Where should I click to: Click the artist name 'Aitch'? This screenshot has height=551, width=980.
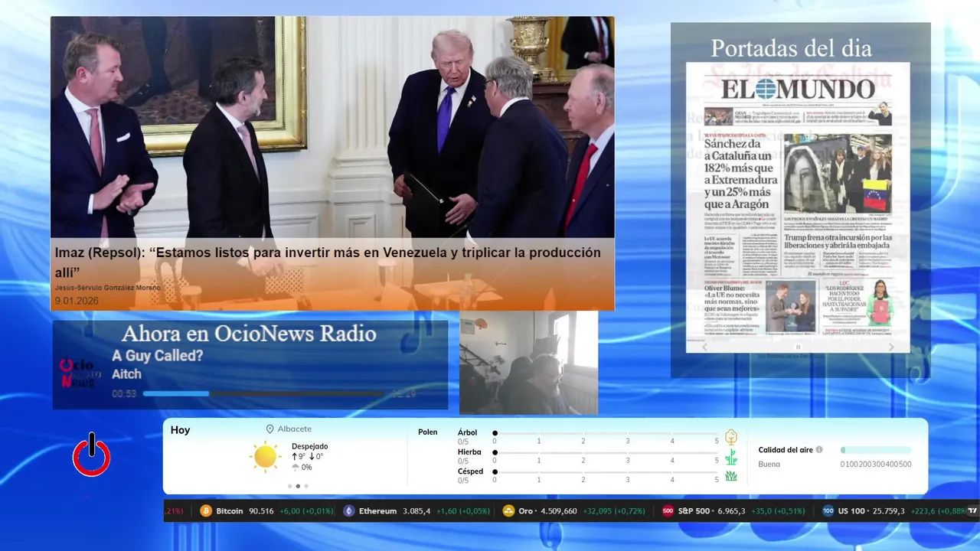tap(127, 374)
